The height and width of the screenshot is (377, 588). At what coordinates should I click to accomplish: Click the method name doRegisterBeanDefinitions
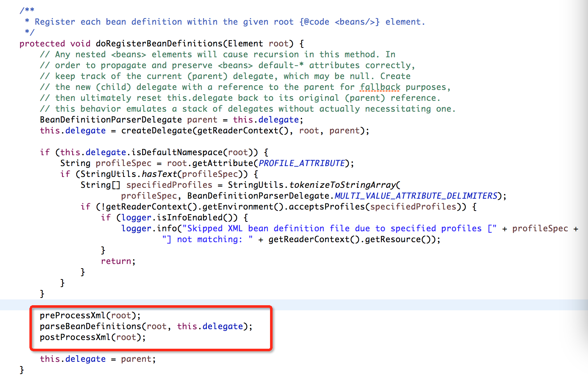(159, 43)
